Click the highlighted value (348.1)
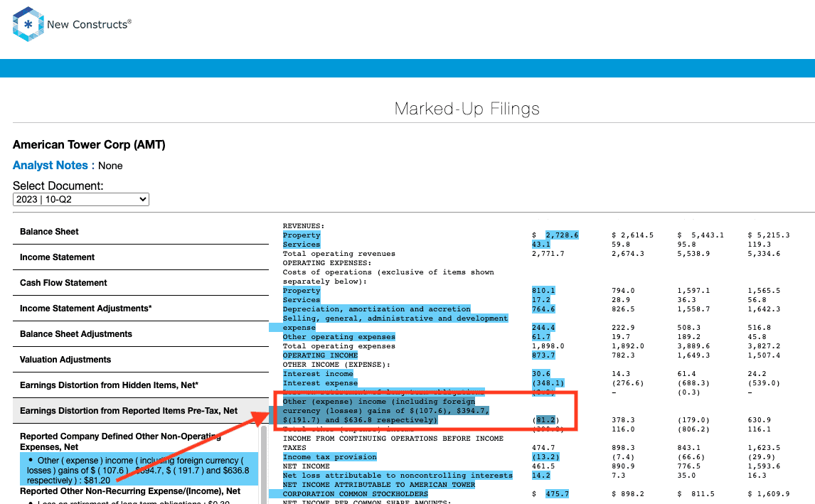 point(548,383)
